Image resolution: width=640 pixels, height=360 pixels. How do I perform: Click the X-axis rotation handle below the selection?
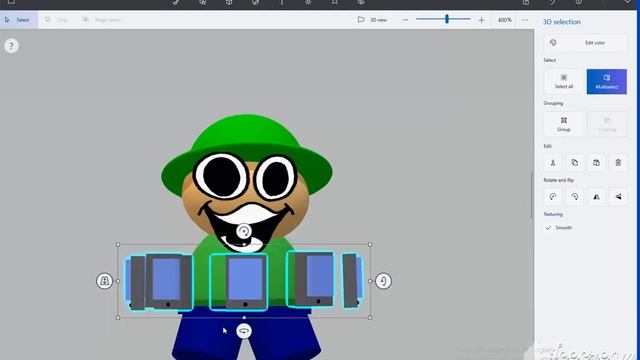(244, 331)
